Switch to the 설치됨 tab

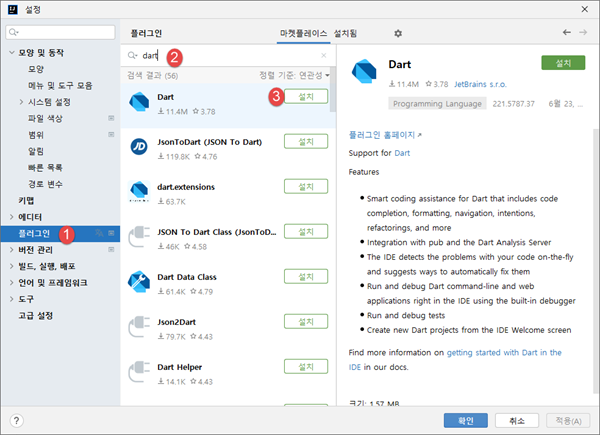click(345, 34)
